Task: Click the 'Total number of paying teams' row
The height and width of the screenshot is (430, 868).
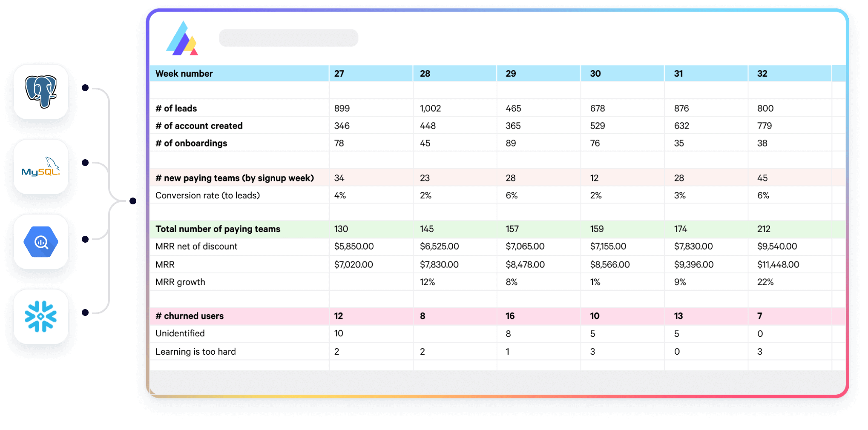Action: tap(497, 229)
